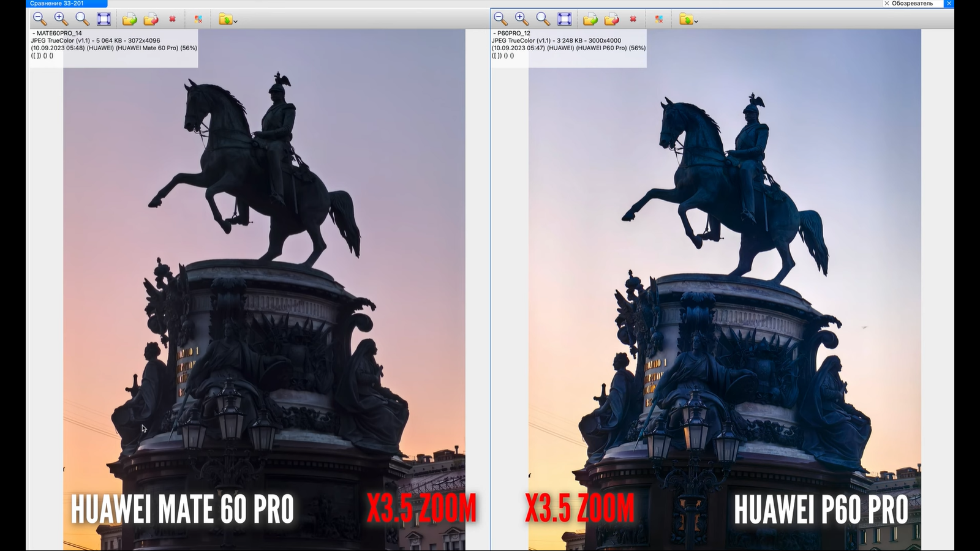Move P60PRO_12 to folder, red arrow icon
This screenshot has width=980, height=551.
point(612,20)
